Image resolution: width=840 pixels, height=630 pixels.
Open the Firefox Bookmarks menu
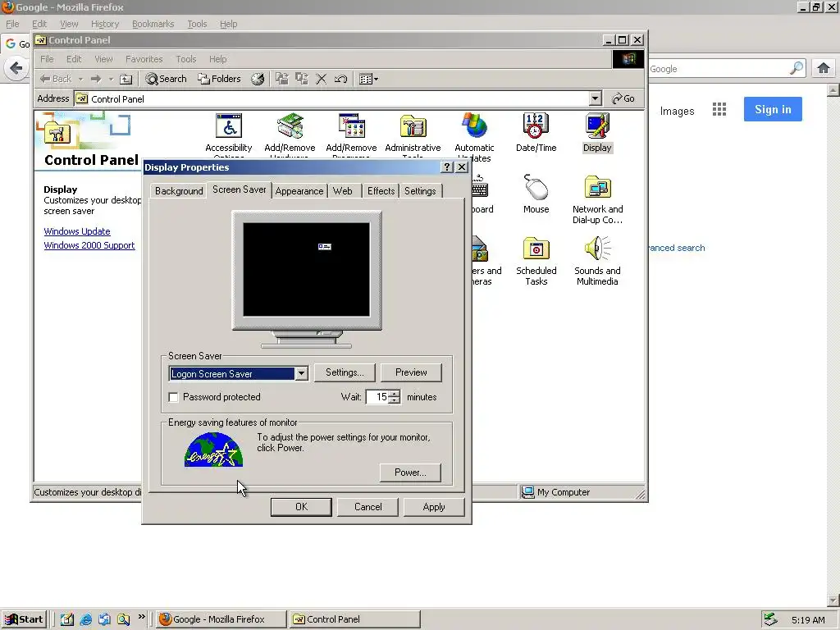(x=153, y=24)
